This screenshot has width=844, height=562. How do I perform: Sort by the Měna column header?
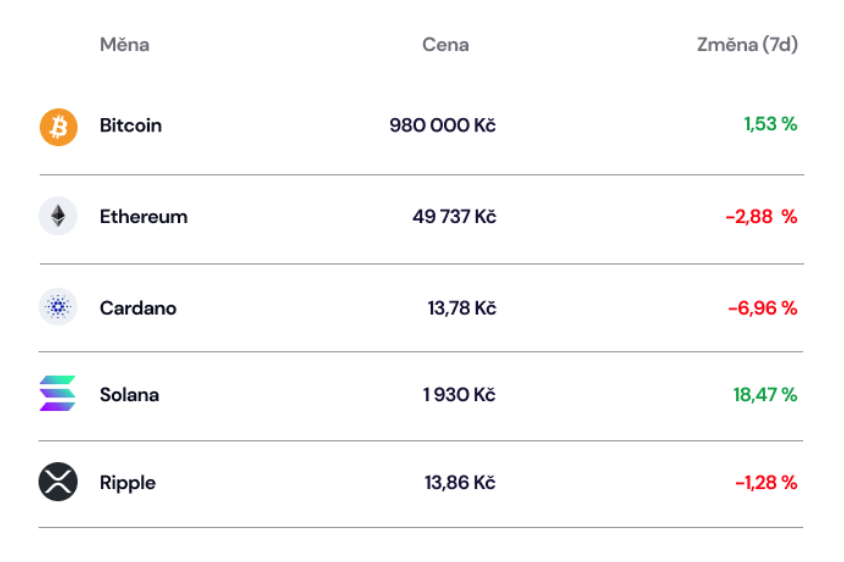pyautogui.click(x=124, y=45)
